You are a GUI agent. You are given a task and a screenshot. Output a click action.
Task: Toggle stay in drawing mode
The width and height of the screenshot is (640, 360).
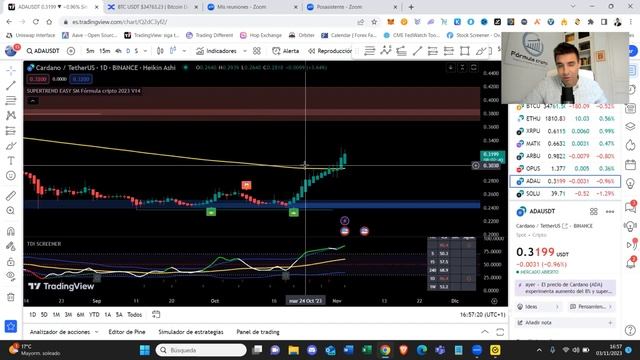(11, 246)
